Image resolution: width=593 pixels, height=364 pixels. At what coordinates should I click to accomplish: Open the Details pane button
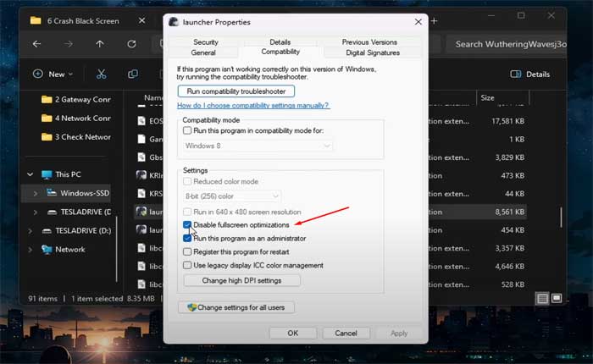531,74
